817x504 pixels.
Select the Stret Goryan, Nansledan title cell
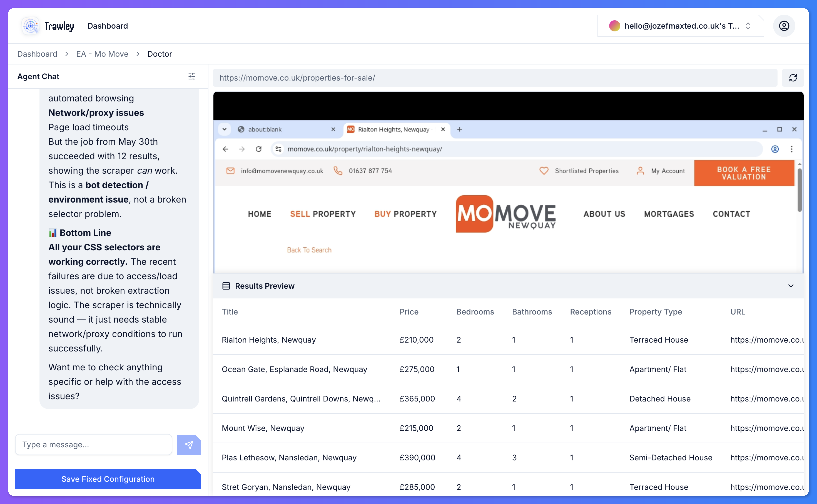(286, 487)
